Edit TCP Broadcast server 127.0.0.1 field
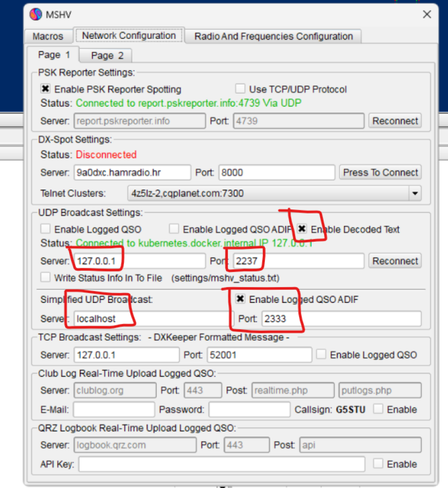This screenshot has width=448, height=488. point(127,355)
